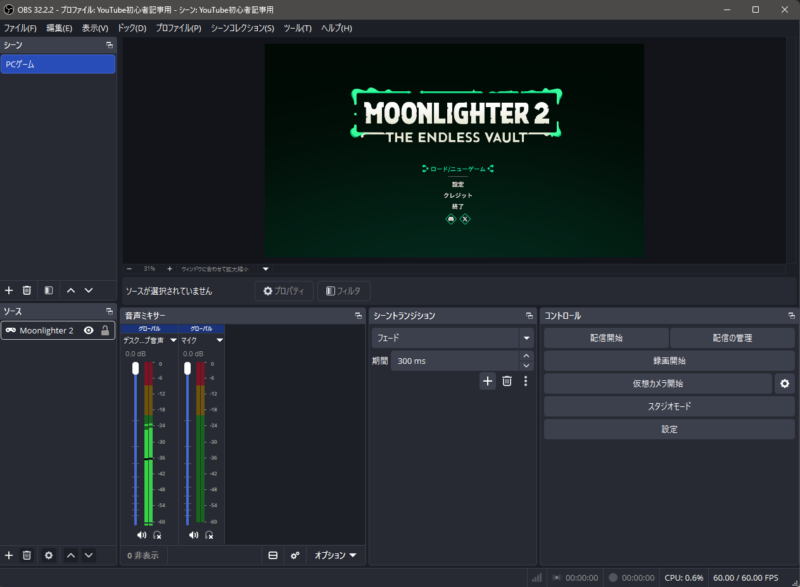Click the 300 ms duration field
The height and width of the screenshot is (587, 800).
(x=455, y=361)
